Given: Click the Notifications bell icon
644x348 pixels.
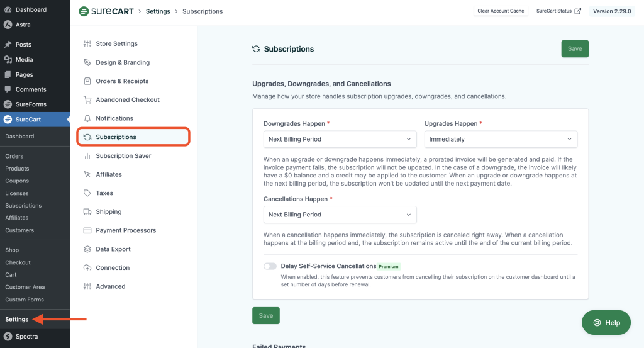Looking at the screenshot, I should [87, 118].
